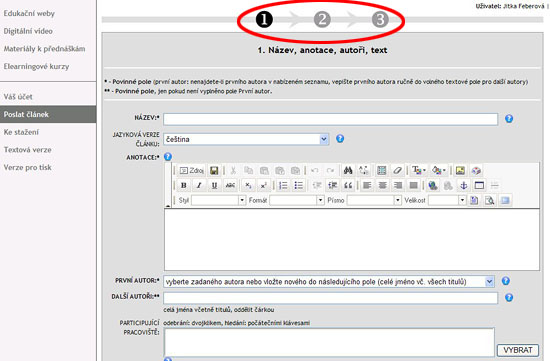Apply subscript formatting
The width and height of the screenshot is (550, 361).
click(x=248, y=185)
